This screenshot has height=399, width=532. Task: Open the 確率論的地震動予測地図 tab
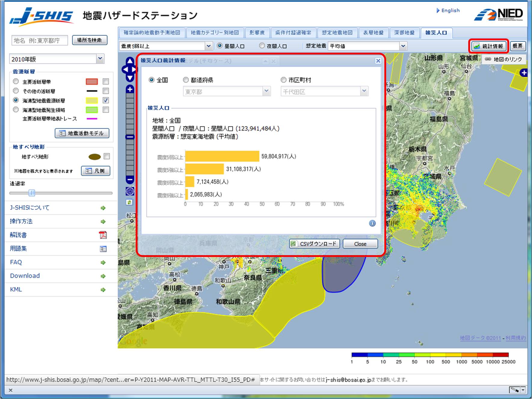tap(153, 32)
